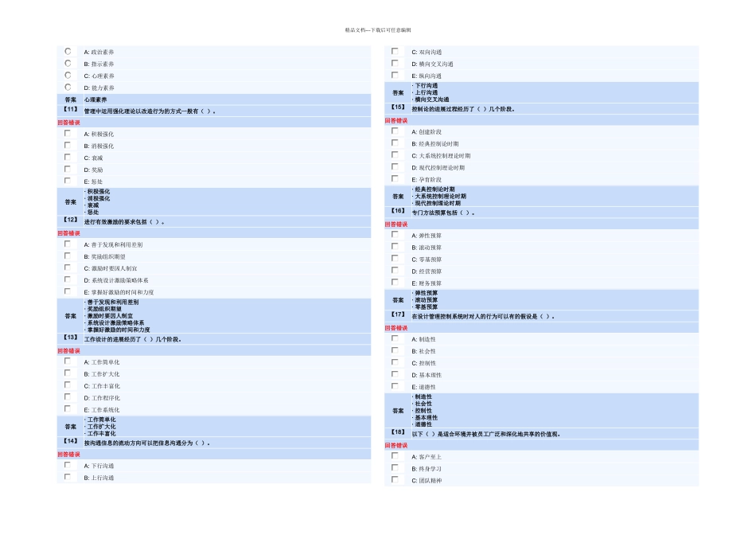Tick checkbox A: 工作简单化
Viewport: 756px width, 535px height.
point(68,361)
